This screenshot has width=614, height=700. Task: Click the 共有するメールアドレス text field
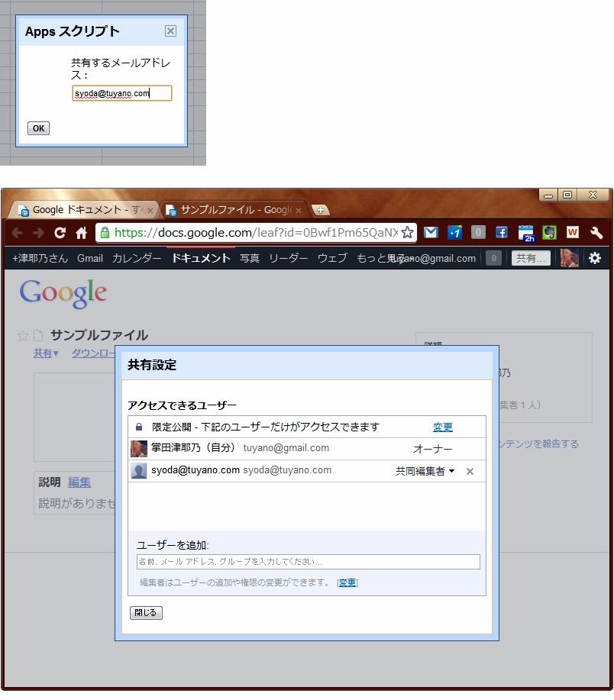122,93
